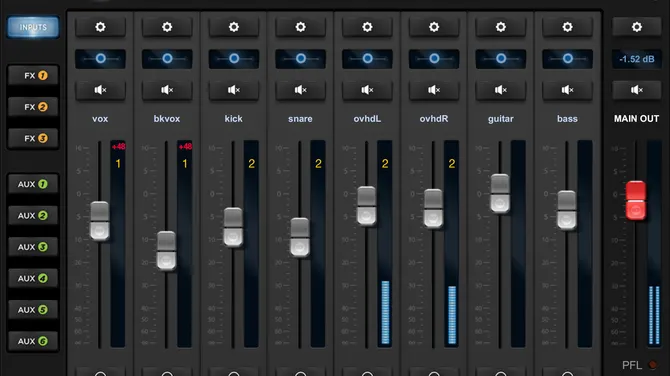Click the bass channel name label
This screenshot has width=670, height=376.
[567, 119]
